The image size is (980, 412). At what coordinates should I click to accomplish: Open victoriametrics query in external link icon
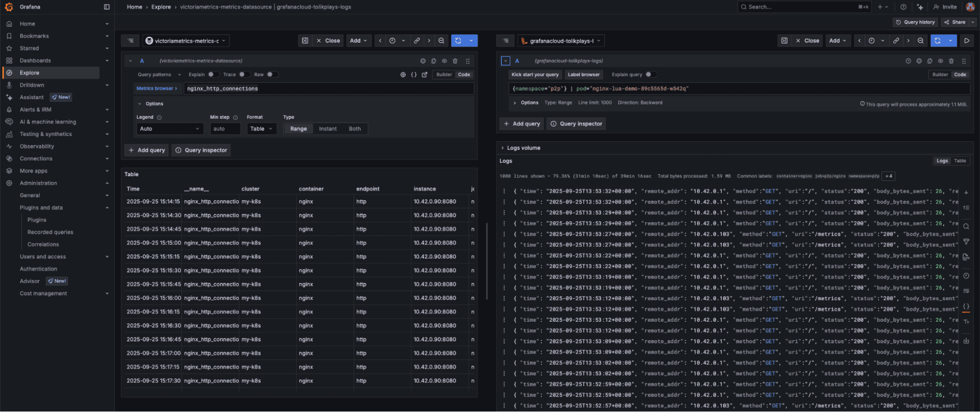tap(425, 75)
